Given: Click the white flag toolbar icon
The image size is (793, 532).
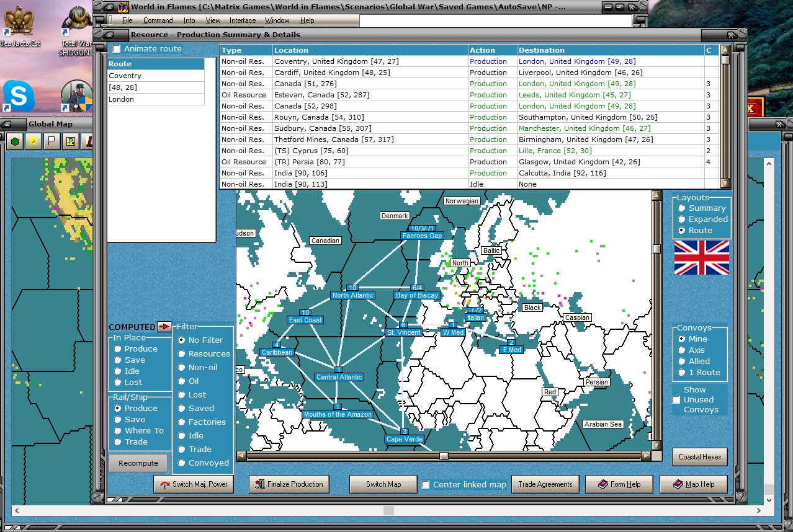Looking at the screenshot, I should click(52, 142).
